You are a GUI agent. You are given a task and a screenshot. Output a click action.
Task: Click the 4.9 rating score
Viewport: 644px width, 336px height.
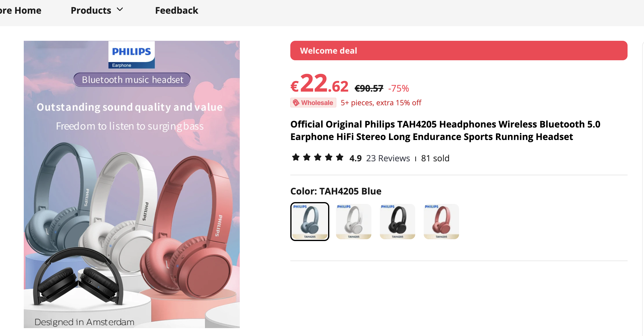(355, 158)
